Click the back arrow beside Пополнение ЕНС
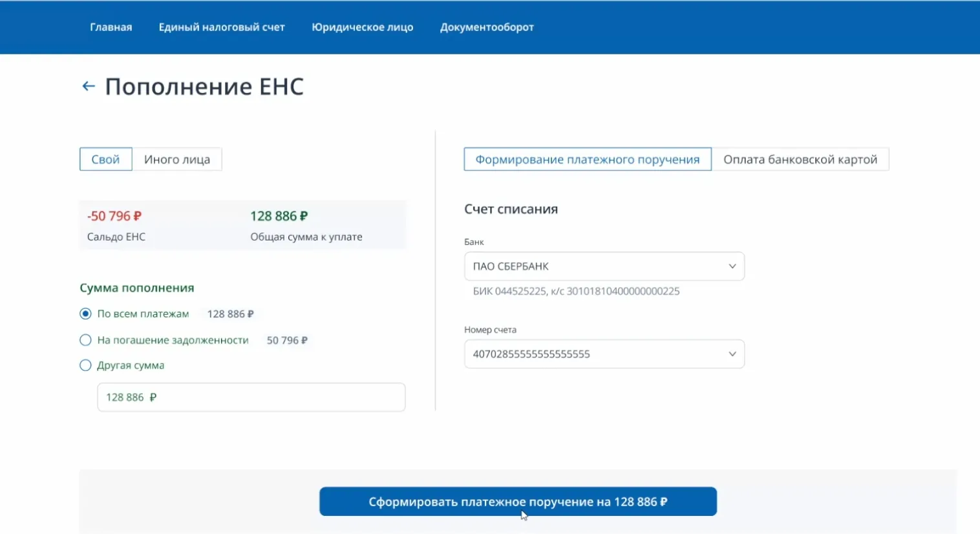This screenshot has height=534, width=980. (x=89, y=86)
